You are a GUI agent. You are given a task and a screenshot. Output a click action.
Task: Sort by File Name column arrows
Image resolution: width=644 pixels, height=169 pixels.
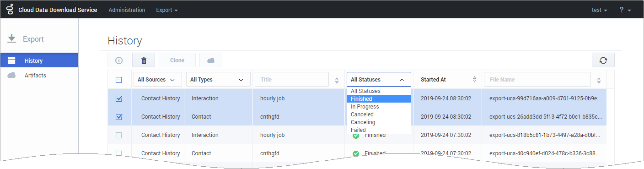599,80
